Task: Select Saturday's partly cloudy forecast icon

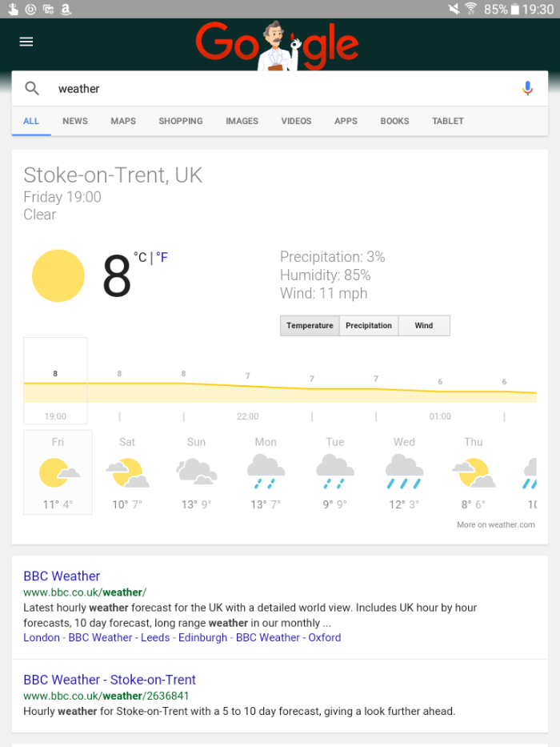Action: click(127, 472)
